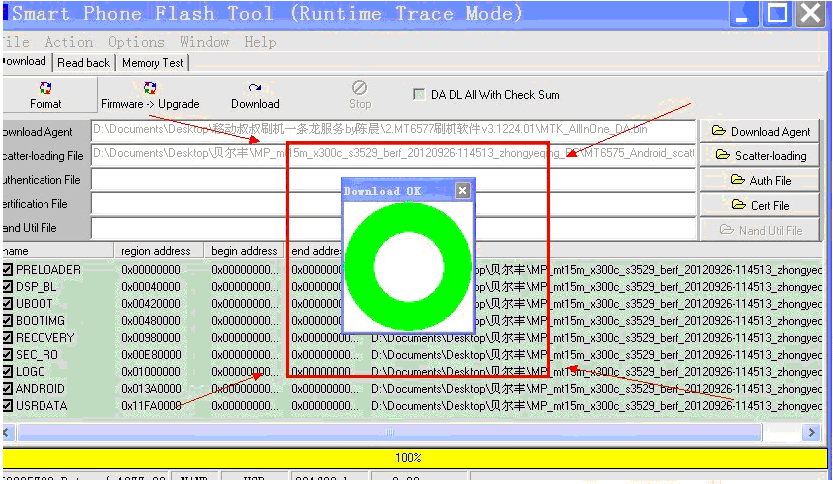833x484 pixels.
Task: Select region address 0x00420000 cell
Action: (151, 303)
